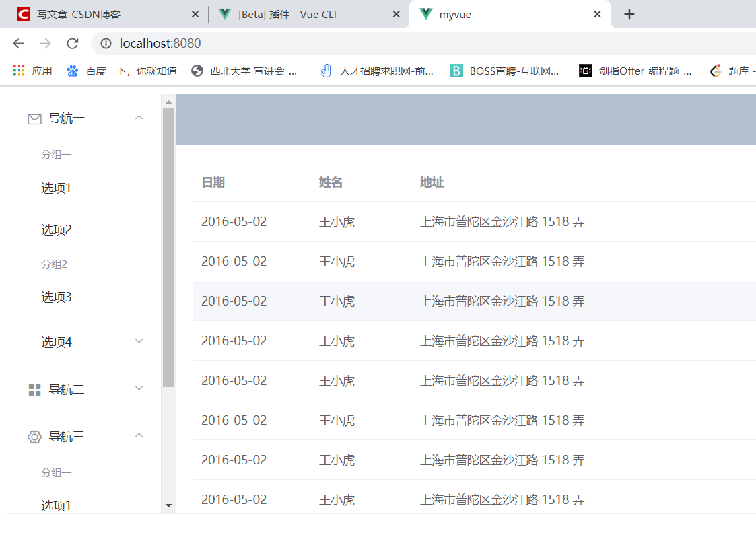
Task: Click the 题库 bookmark icon
Action: (x=716, y=71)
